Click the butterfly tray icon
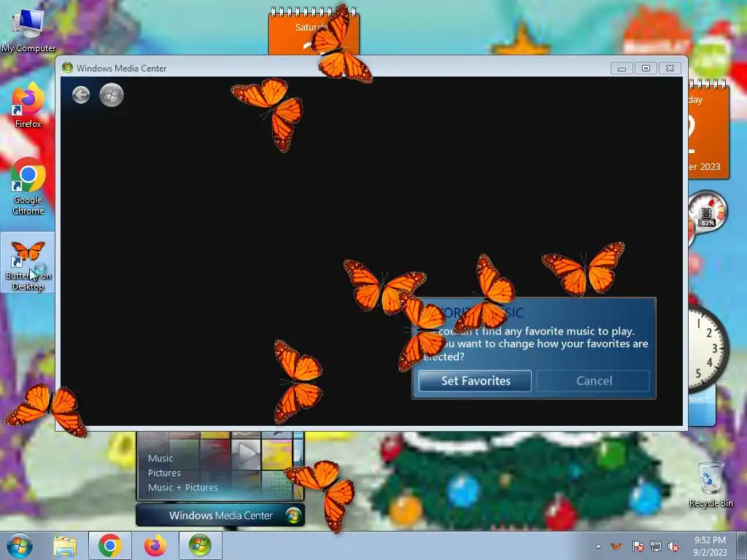Viewport: 747px width, 560px height. 616,546
